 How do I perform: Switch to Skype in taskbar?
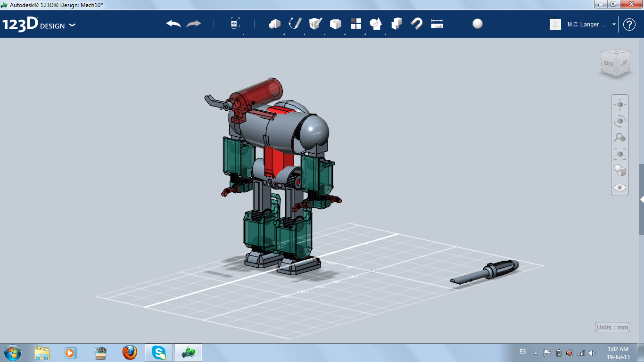[159, 353]
